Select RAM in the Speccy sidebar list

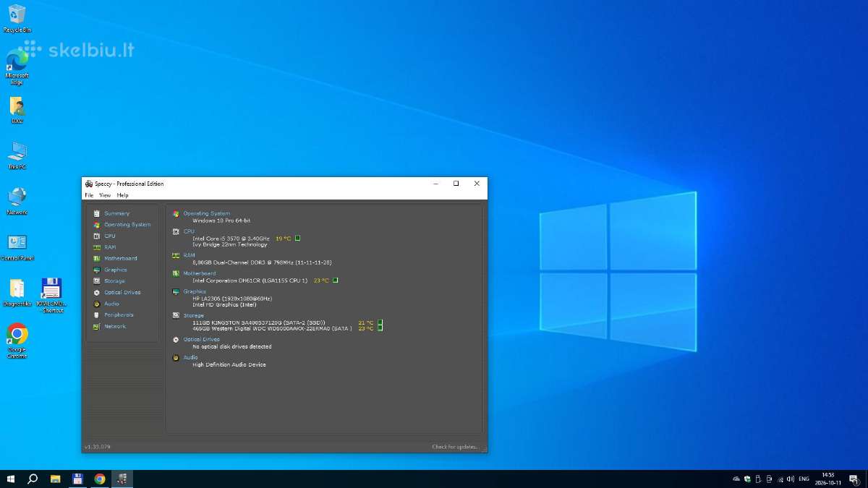110,247
